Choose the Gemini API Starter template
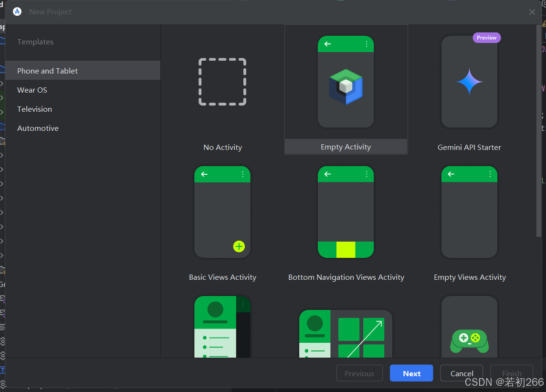546x392 pixels. pyautogui.click(x=469, y=90)
